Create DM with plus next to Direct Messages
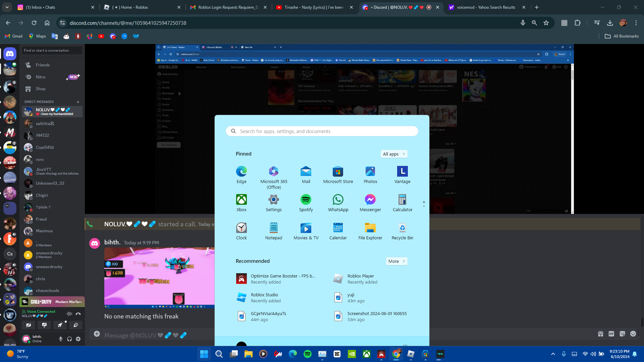Image resolution: width=644 pixels, height=362 pixels. point(78,102)
